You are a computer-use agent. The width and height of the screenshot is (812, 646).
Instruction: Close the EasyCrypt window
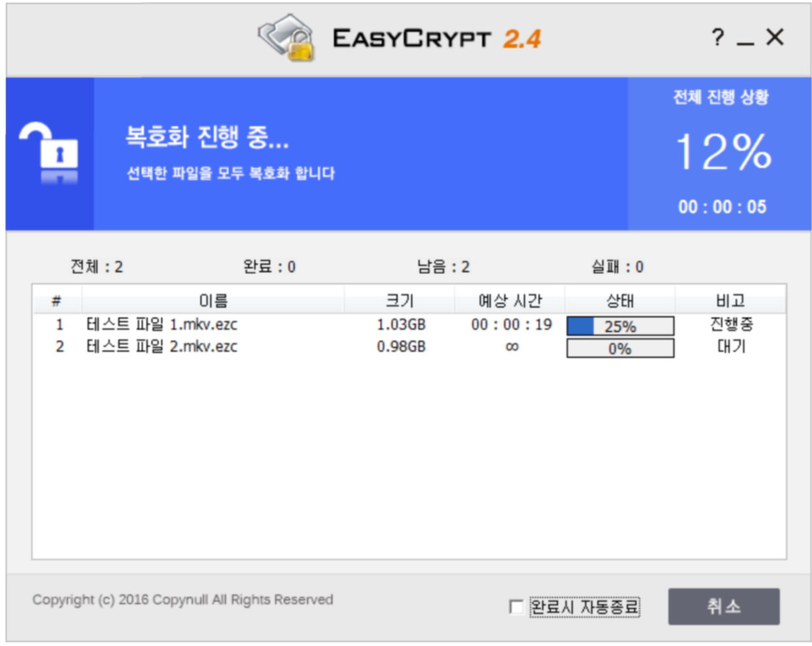(x=775, y=37)
